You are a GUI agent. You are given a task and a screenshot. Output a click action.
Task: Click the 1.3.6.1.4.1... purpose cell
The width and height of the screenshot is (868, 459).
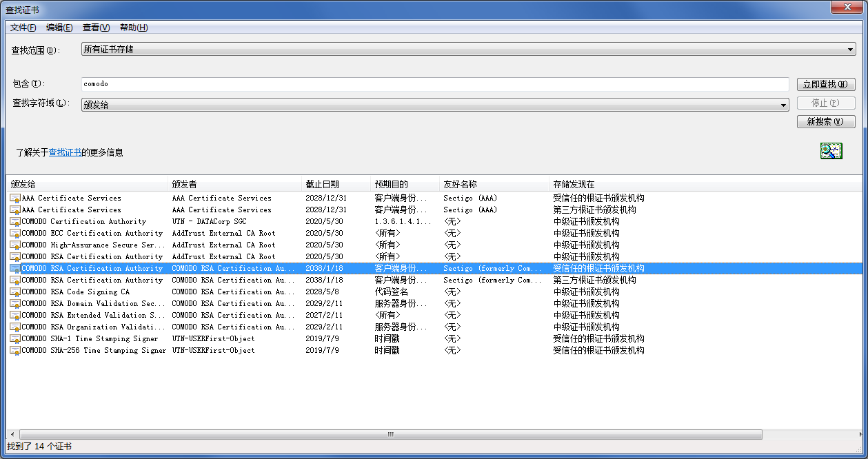pyautogui.click(x=403, y=222)
